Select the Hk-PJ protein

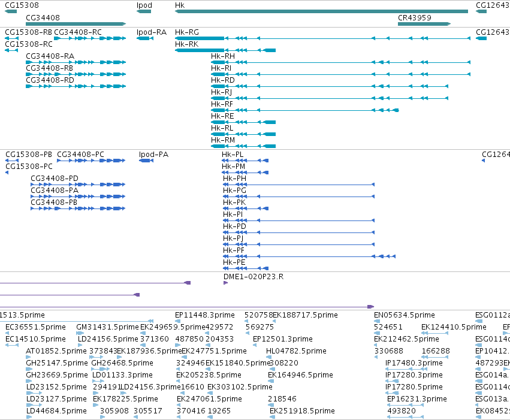coord(298,245)
